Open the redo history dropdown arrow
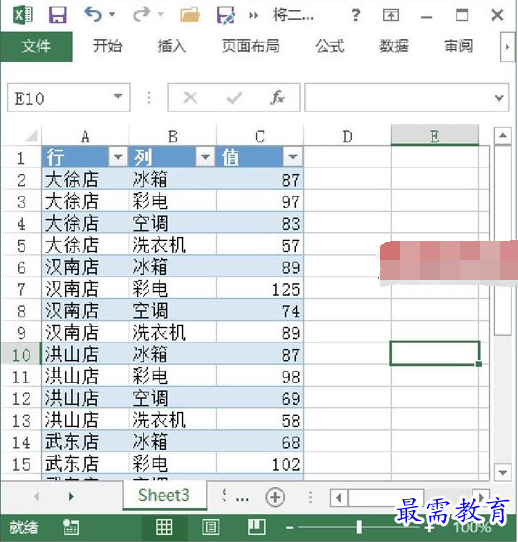 tap(160, 15)
